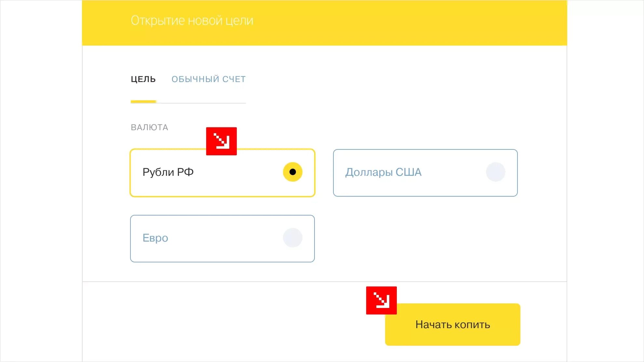Choose the Доллары США radio circle

496,172
